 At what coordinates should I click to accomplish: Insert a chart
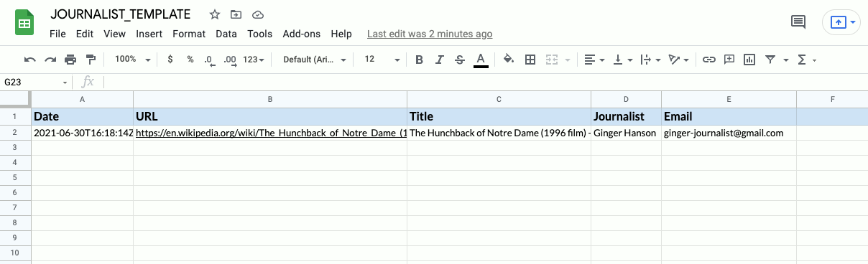click(x=749, y=60)
